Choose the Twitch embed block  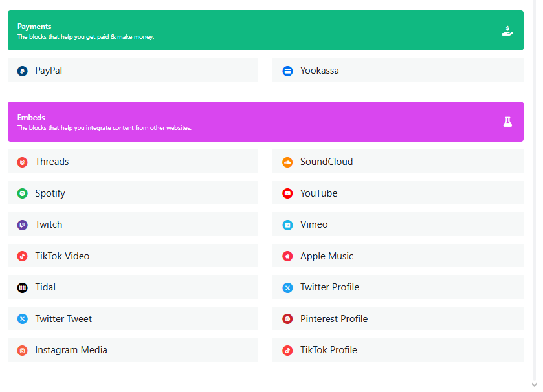click(133, 224)
